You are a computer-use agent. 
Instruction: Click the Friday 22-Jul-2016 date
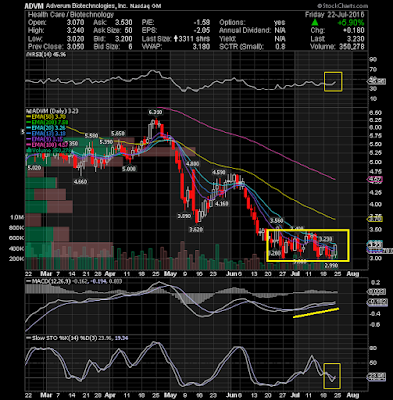pyautogui.click(x=334, y=15)
